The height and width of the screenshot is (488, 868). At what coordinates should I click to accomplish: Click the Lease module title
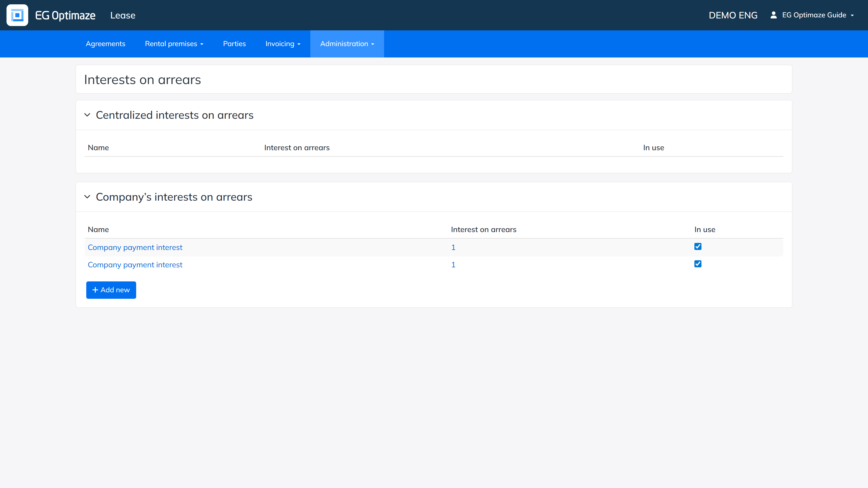point(123,15)
